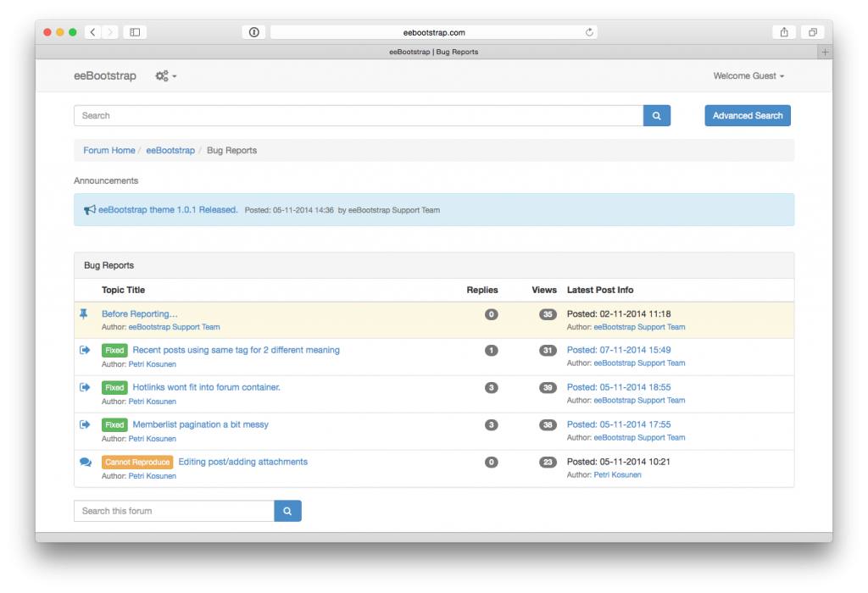The image size is (868, 593).
Task: Open eeBootstrap breadcrumb link
Action: (170, 151)
